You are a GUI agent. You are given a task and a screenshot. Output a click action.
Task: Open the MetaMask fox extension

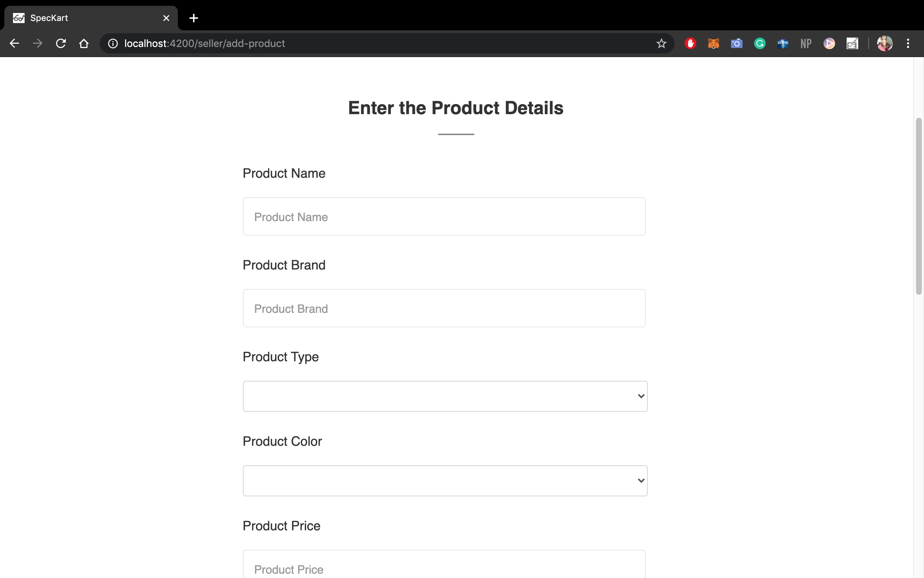point(713,44)
